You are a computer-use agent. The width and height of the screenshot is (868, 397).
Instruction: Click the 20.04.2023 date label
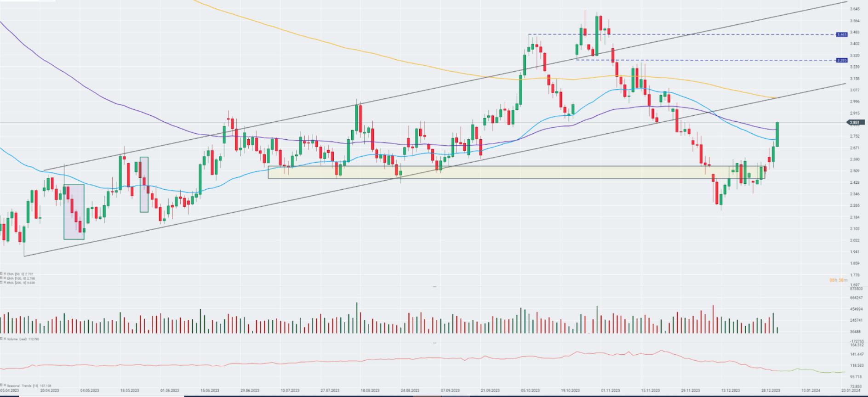coord(50,391)
